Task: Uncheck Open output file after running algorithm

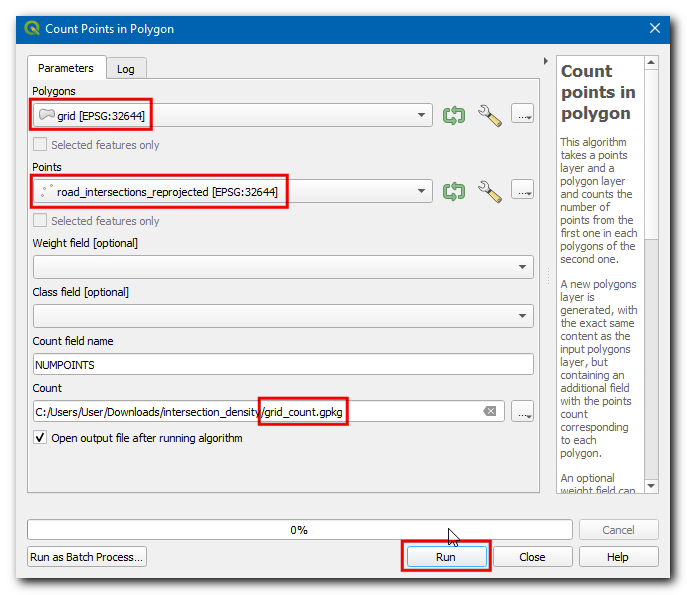Action: coord(41,438)
